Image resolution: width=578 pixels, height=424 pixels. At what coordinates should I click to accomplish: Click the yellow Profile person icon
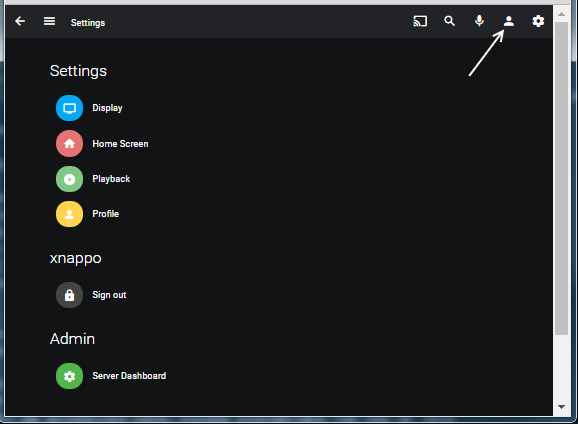69,214
